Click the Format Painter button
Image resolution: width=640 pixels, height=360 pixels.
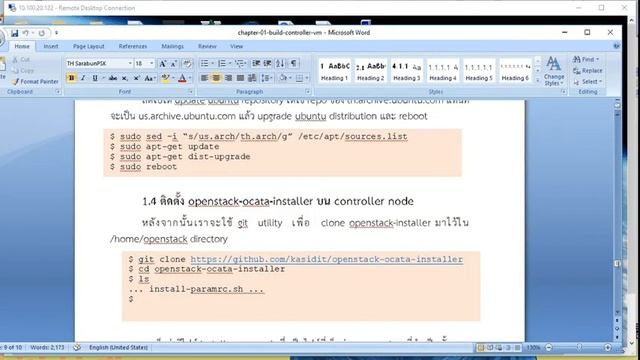36,82
